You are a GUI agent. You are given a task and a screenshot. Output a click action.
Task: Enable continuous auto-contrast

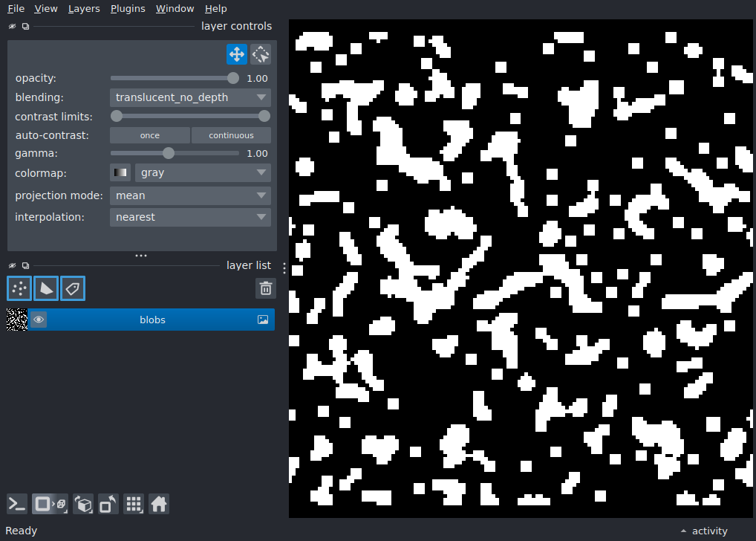click(231, 135)
